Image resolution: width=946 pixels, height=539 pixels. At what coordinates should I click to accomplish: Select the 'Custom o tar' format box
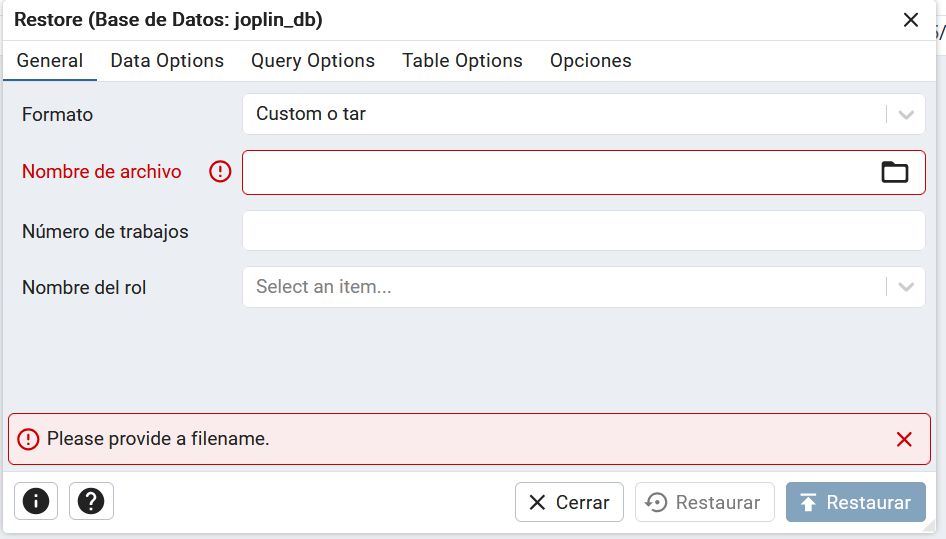pyautogui.click(x=560, y=114)
